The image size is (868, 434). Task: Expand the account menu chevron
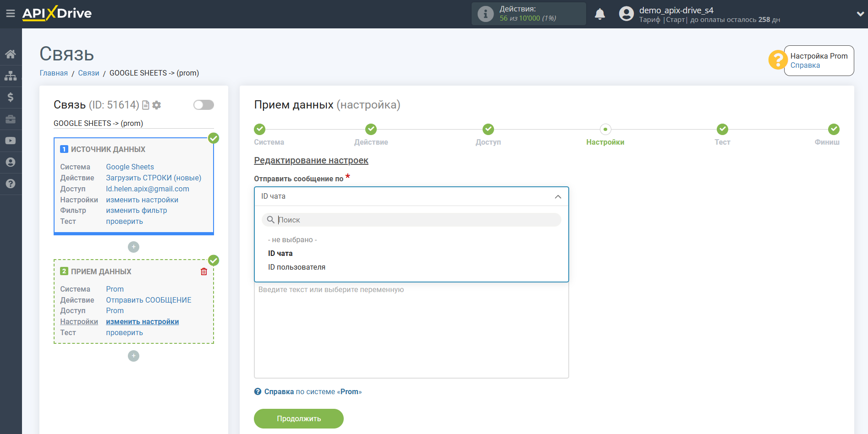(x=860, y=14)
